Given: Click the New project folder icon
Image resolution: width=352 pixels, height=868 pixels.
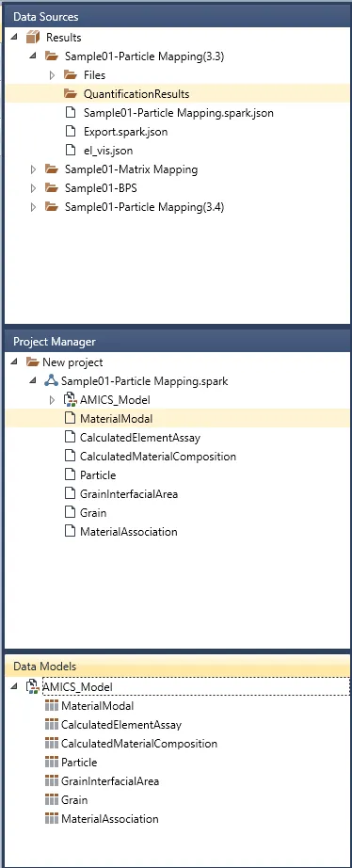Looking at the screenshot, I should click(33, 362).
